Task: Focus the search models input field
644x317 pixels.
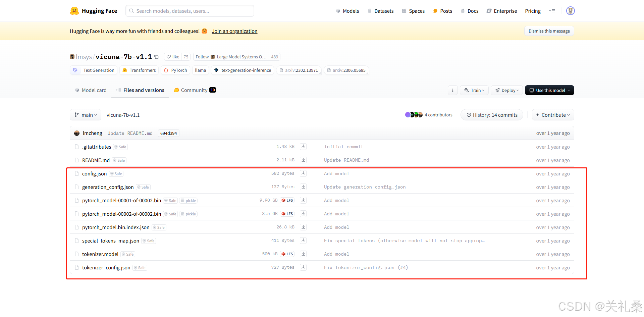Action: pyautogui.click(x=190, y=11)
